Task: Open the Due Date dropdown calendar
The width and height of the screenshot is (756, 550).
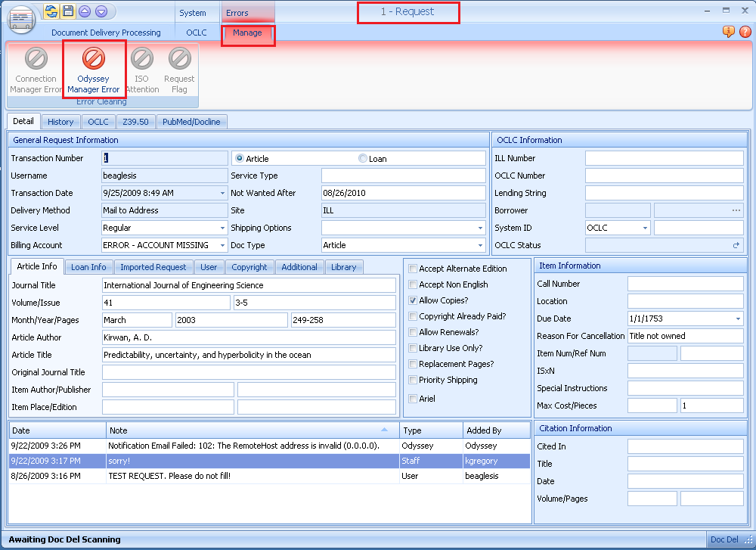Action: click(738, 319)
